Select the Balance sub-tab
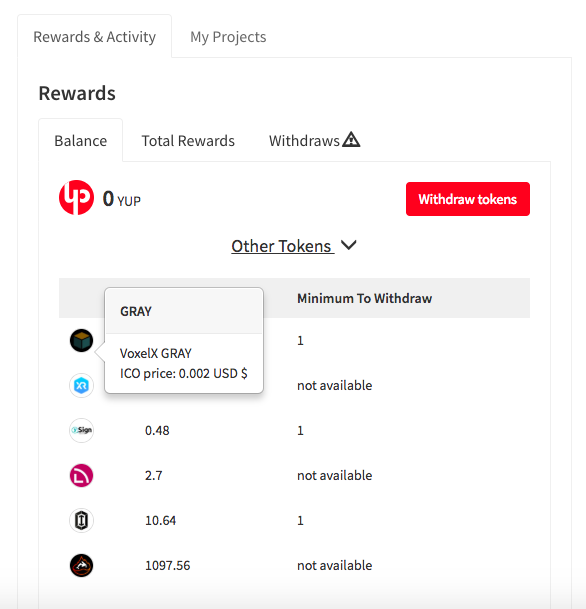 [x=81, y=141]
